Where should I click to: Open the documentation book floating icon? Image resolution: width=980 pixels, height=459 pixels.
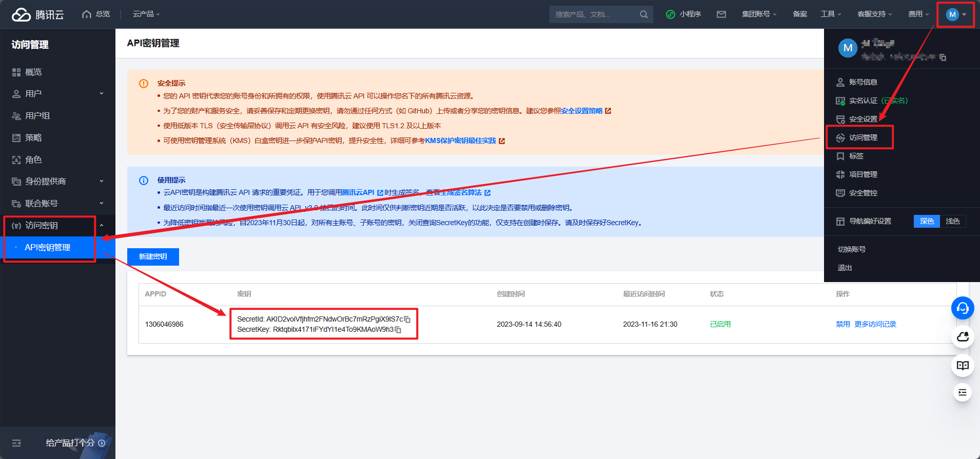[962, 365]
